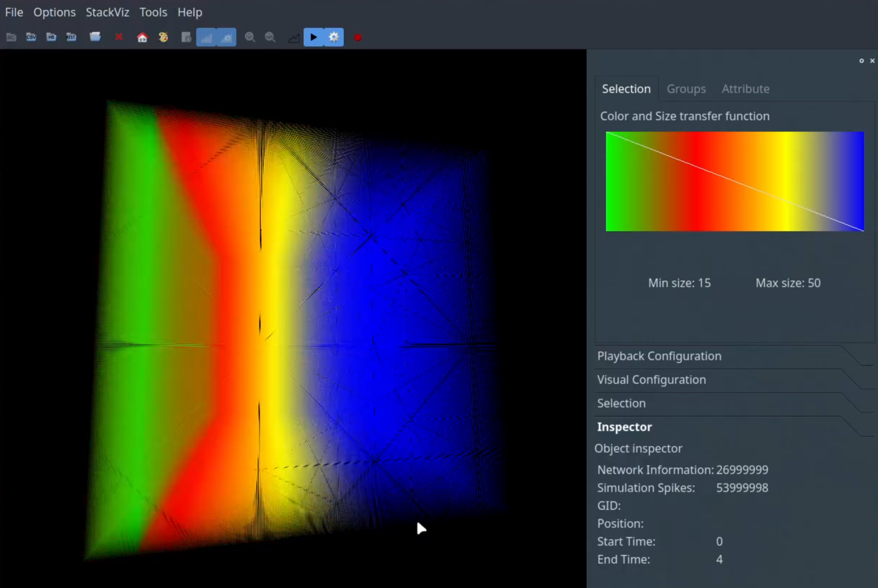The image size is (878, 588).
Task: Open the StackViz menu
Action: coord(107,12)
